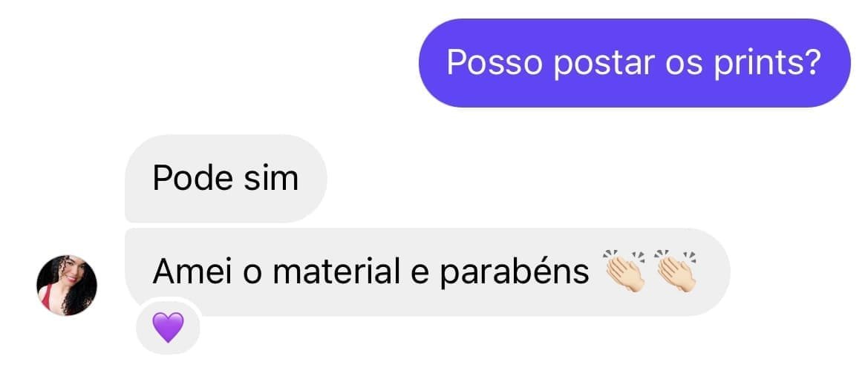Screen dimensions: 868x376
Task: Click the second clapping hands emoji
Action: pyautogui.click(x=676, y=271)
